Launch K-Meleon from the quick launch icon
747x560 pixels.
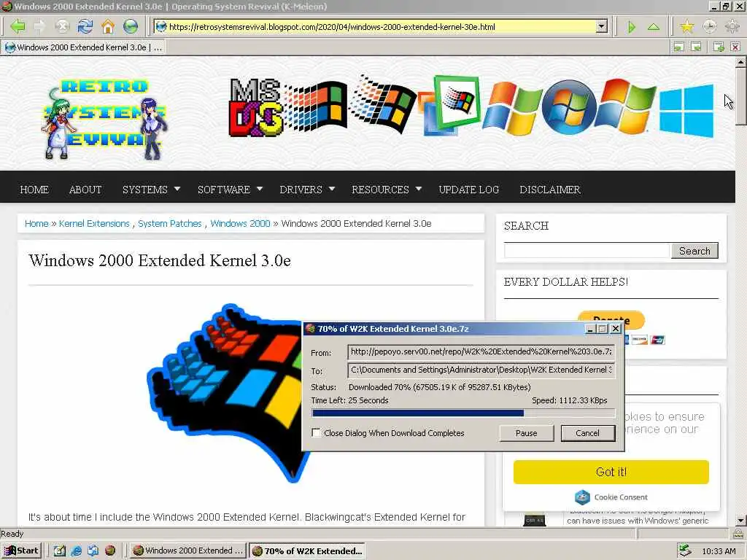point(110,551)
